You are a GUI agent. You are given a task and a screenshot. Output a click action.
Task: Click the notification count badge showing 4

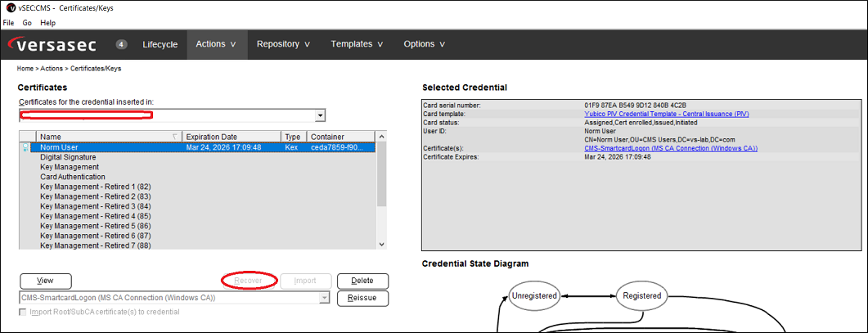(121, 44)
